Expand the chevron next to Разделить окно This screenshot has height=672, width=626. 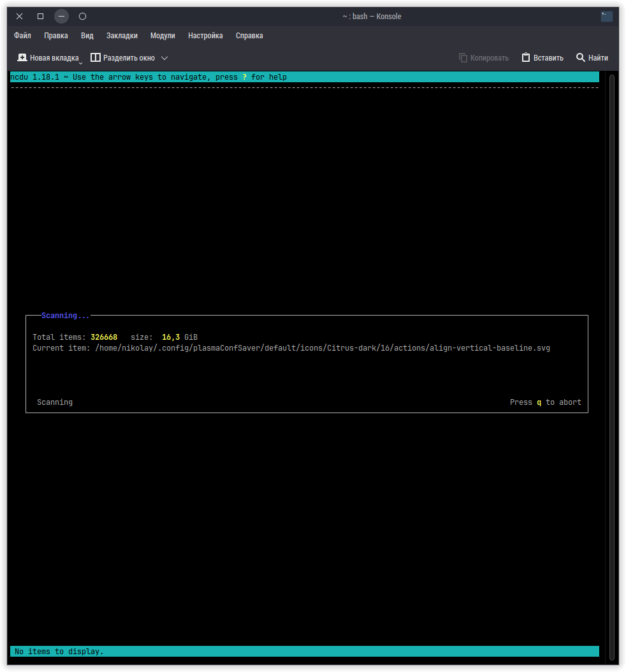(x=164, y=58)
